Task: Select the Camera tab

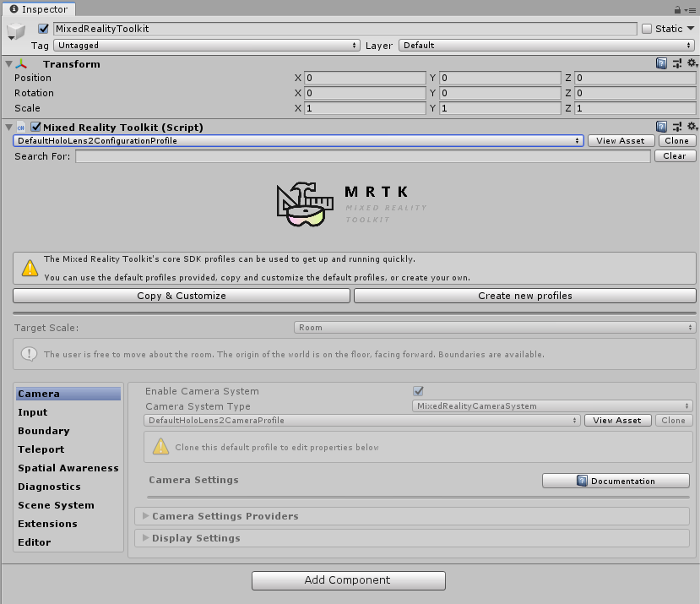Action: tap(68, 394)
